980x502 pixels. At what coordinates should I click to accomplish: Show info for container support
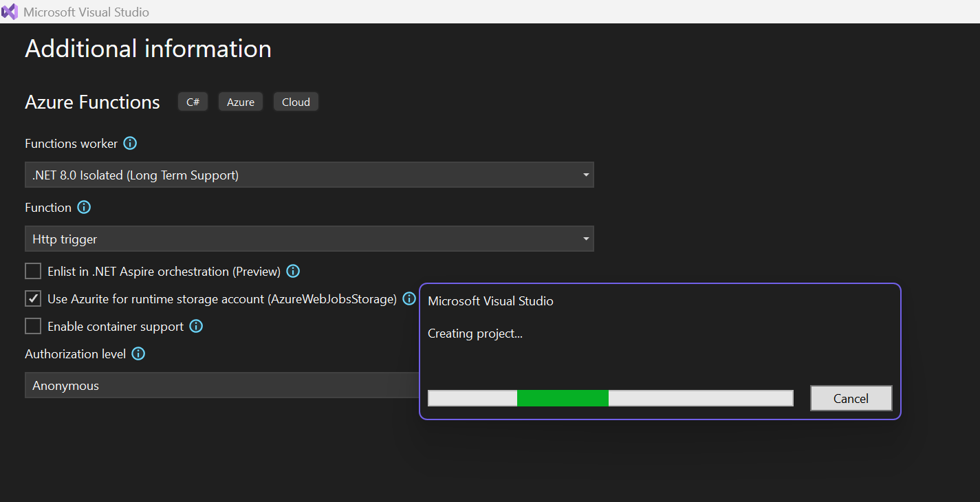[196, 326]
